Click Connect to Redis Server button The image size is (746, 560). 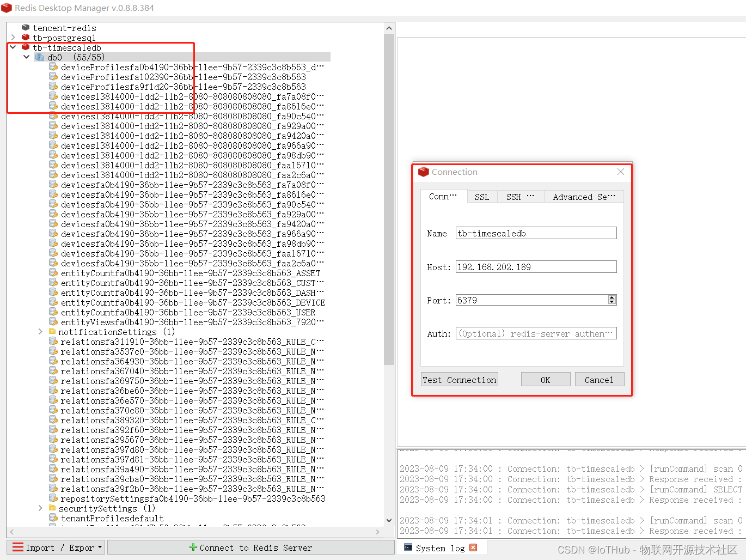click(x=251, y=547)
